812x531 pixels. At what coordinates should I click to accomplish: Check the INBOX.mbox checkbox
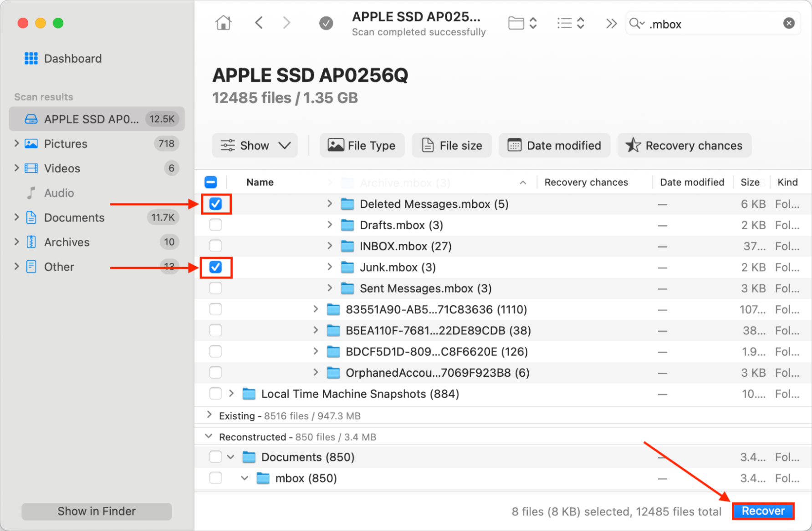coord(215,246)
